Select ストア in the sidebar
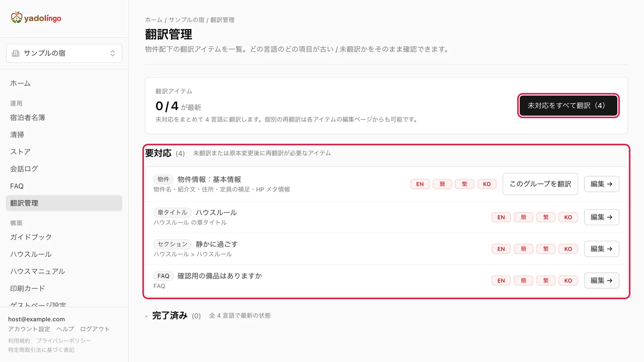This screenshot has height=362, width=644. coord(21,152)
